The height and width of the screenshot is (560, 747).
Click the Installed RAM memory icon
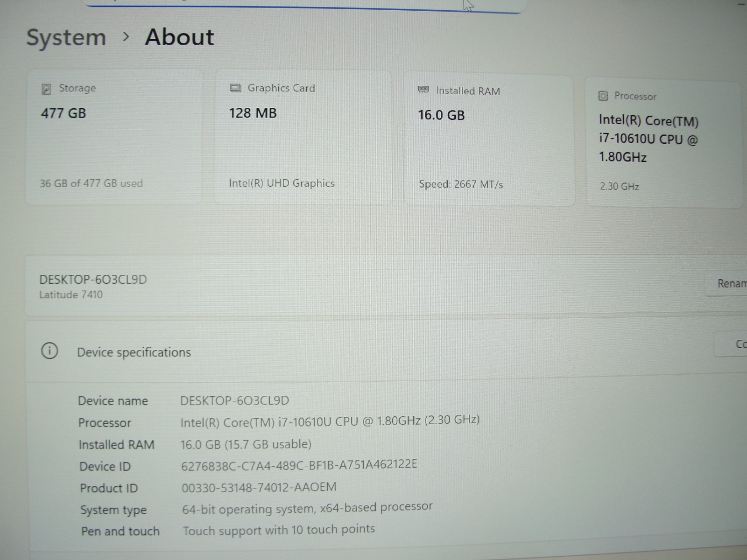(x=423, y=90)
